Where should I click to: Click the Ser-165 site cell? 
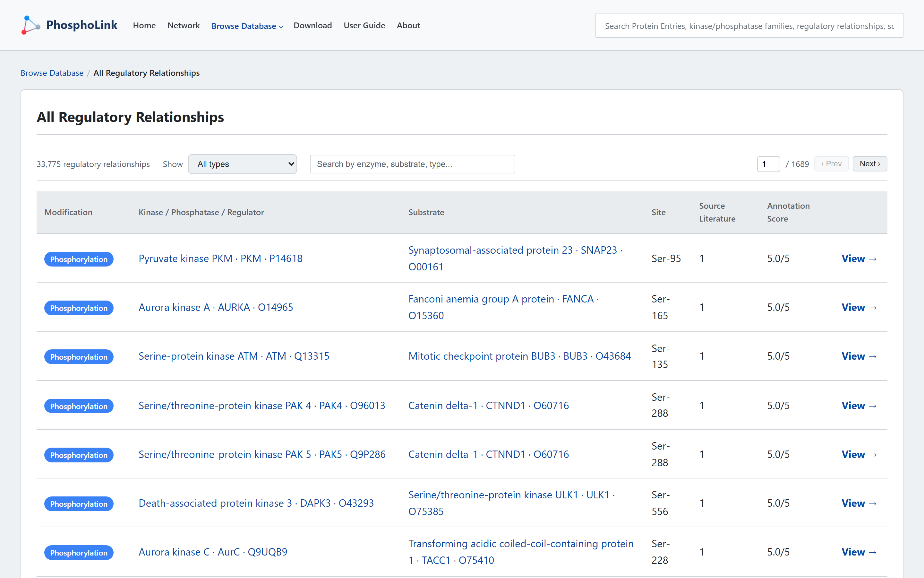(661, 307)
